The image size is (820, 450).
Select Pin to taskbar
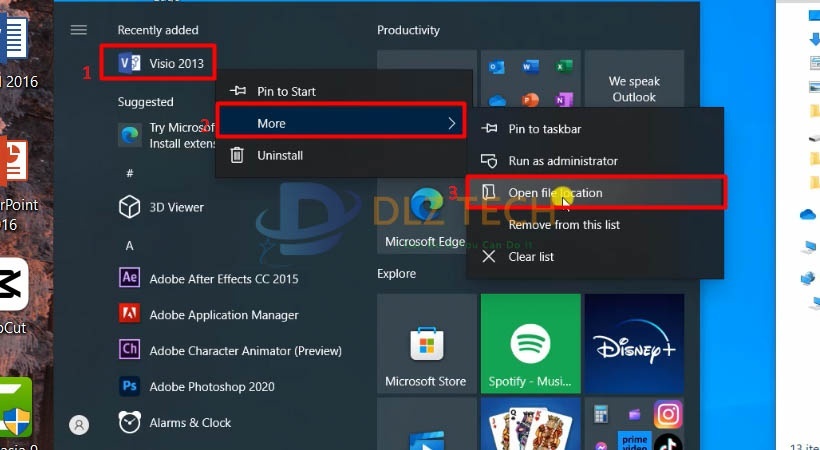595,129
